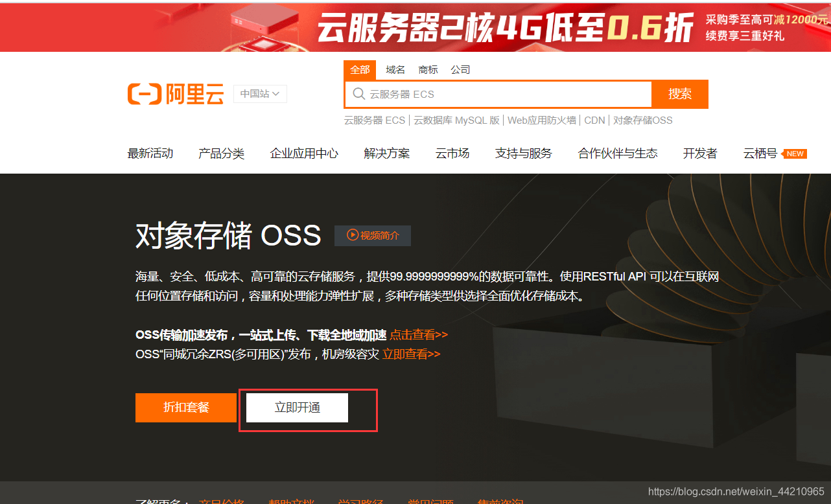Image resolution: width=831 pixels, height=504 pixels.
Task: Open the 最新活动 menu
Action: [150, 154]
